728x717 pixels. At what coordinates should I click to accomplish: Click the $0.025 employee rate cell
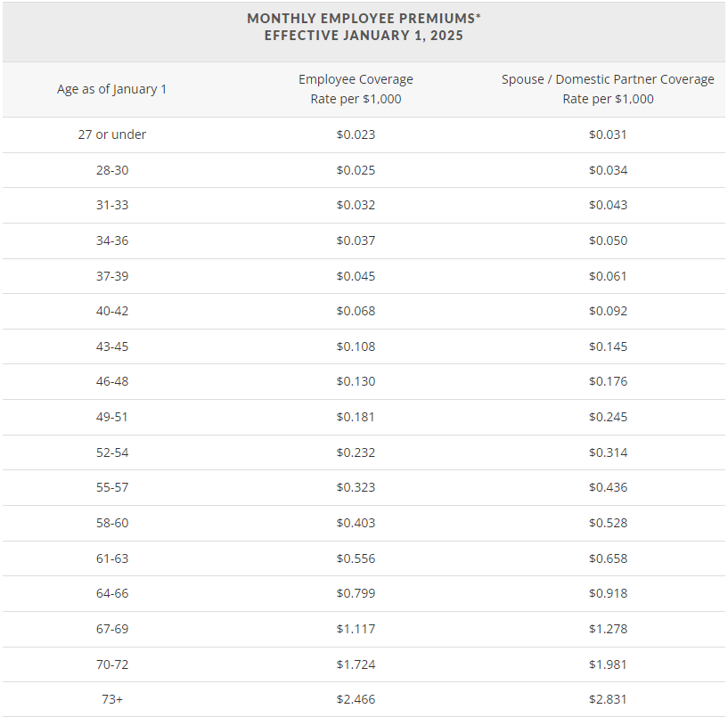[x=356, y=170]
